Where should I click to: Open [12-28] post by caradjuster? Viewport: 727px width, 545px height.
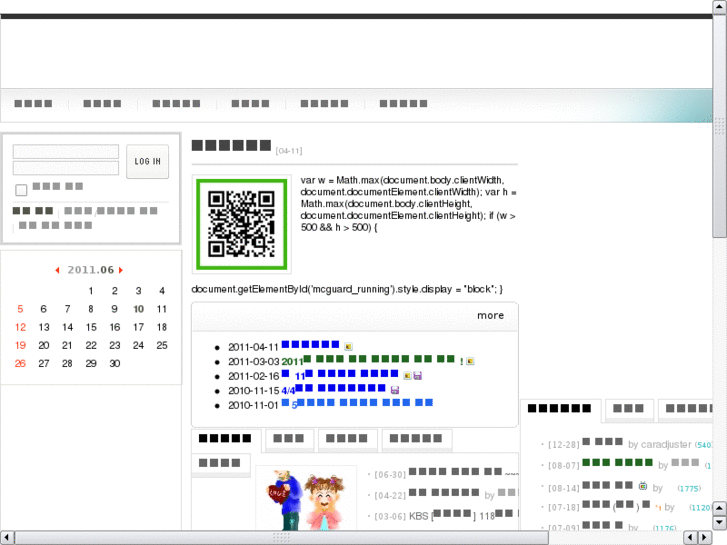[603, 442]
